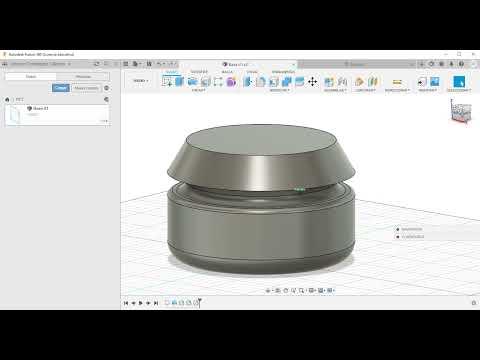This screenshot has width=480, height=360.
Task: Activate the Move/Copy four-arrow tool
Action: 312,81
